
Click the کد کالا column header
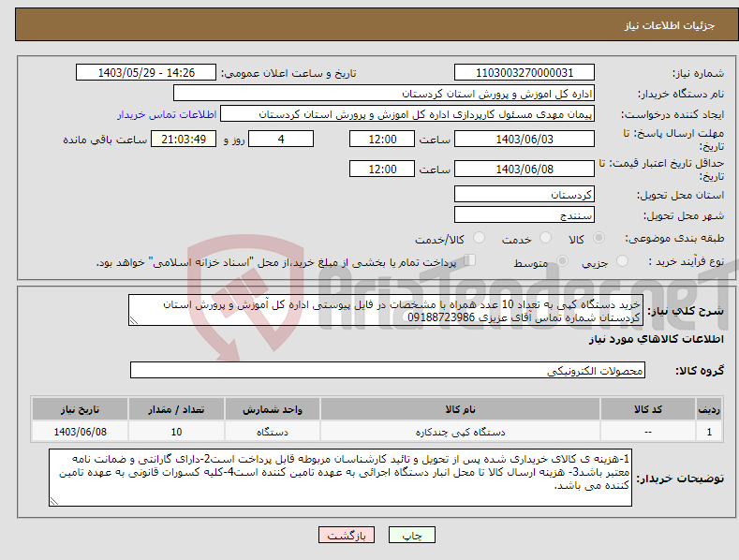pos(648,409)
